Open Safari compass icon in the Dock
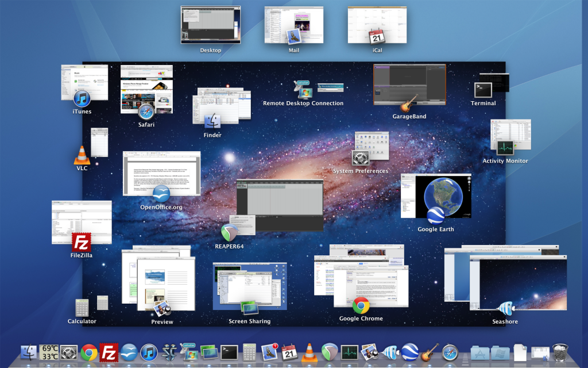 (450, 352)
